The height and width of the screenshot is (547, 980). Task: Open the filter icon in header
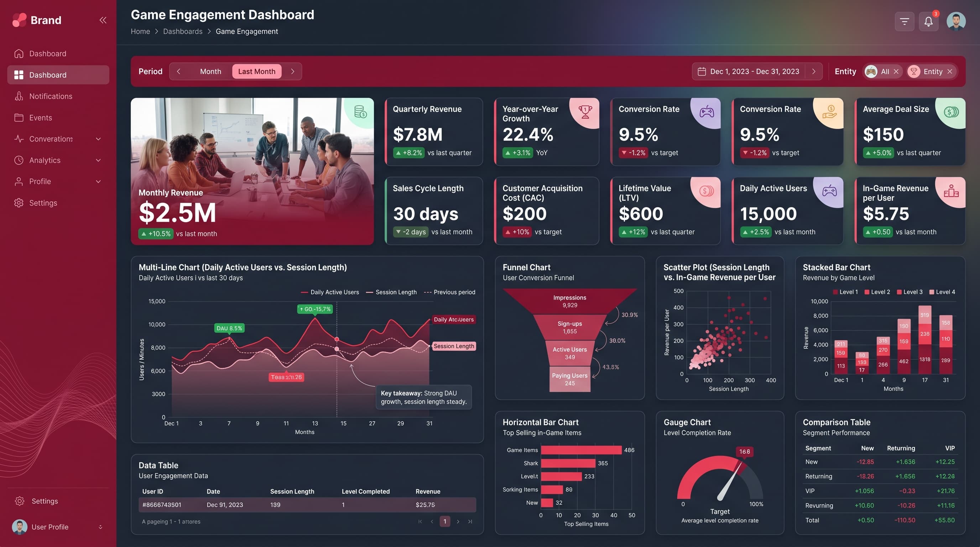click(x=904, y=22)
